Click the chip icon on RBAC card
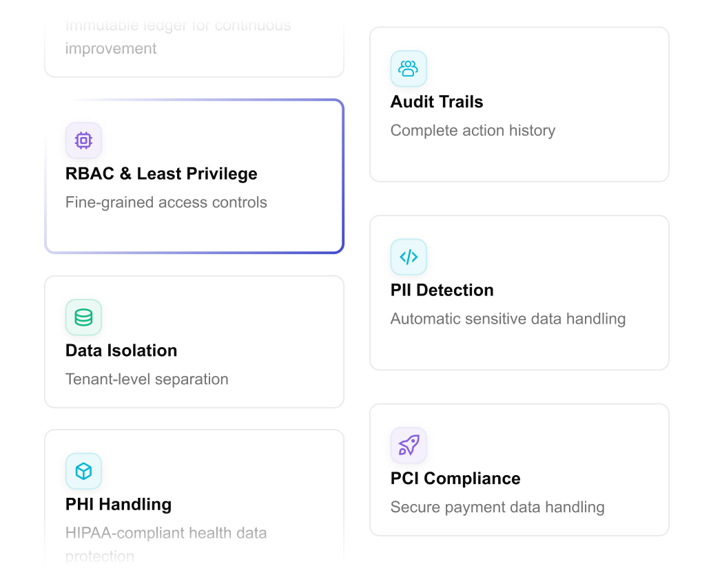Viewport: 711px width, 588px height. click(83, 140)
